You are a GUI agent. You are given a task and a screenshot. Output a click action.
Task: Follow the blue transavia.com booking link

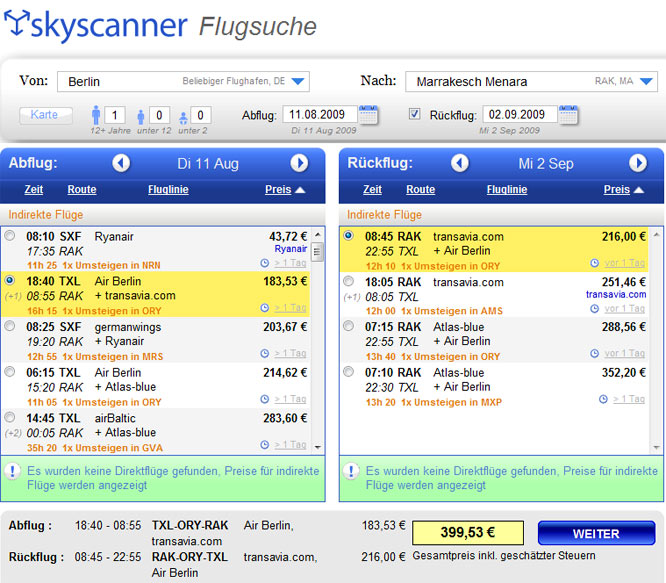(x=616, y=294)
